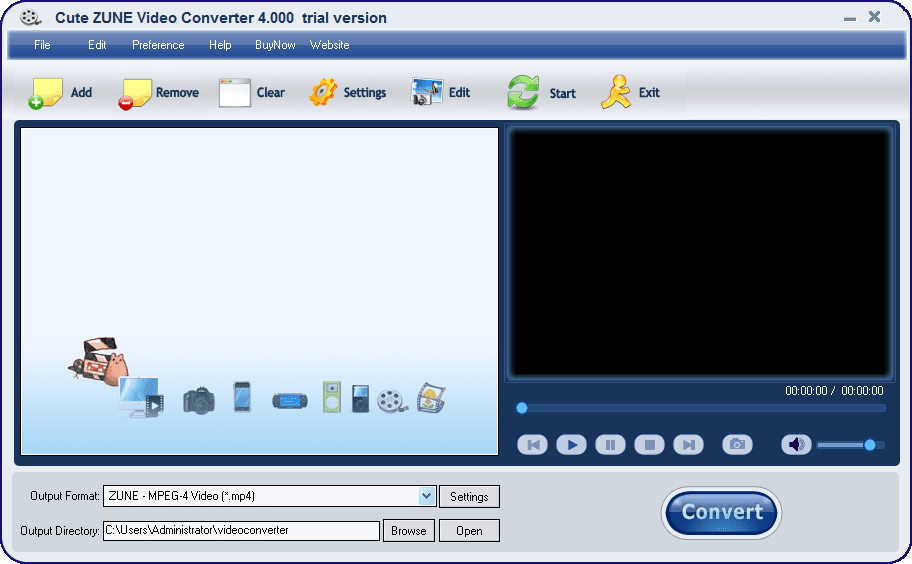This screenshot has width=912, height=564.
Task: Click the Browse button for output directory
Action: (x=408, y=531)
